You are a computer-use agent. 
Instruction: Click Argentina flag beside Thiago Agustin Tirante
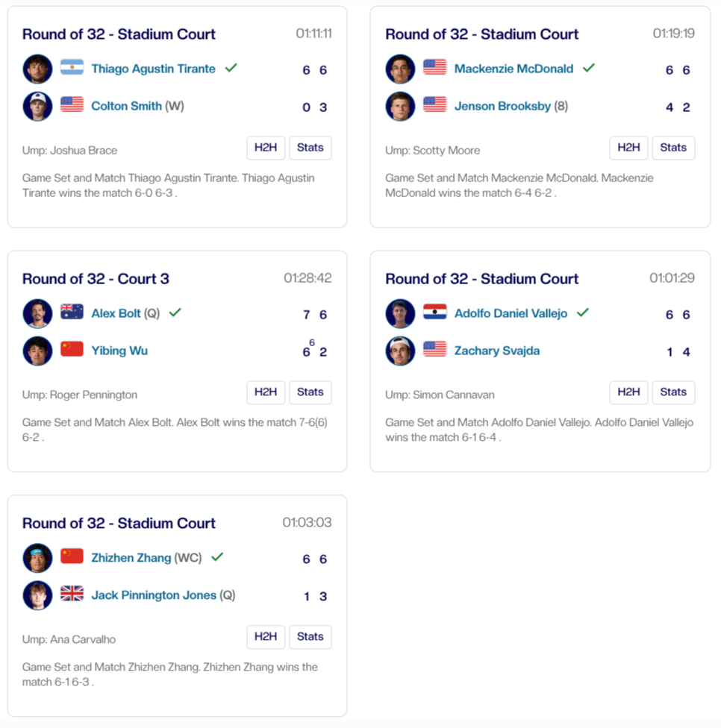[x=72, y=67]
